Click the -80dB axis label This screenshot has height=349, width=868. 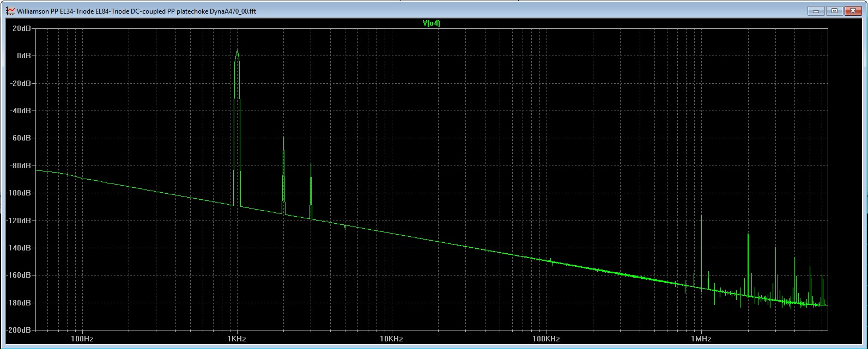pyautogui.click(x=20, y=166)
